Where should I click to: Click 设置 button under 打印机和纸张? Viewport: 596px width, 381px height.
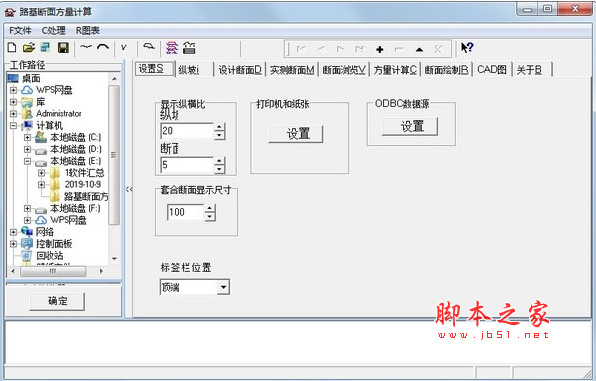coord(296,134)
